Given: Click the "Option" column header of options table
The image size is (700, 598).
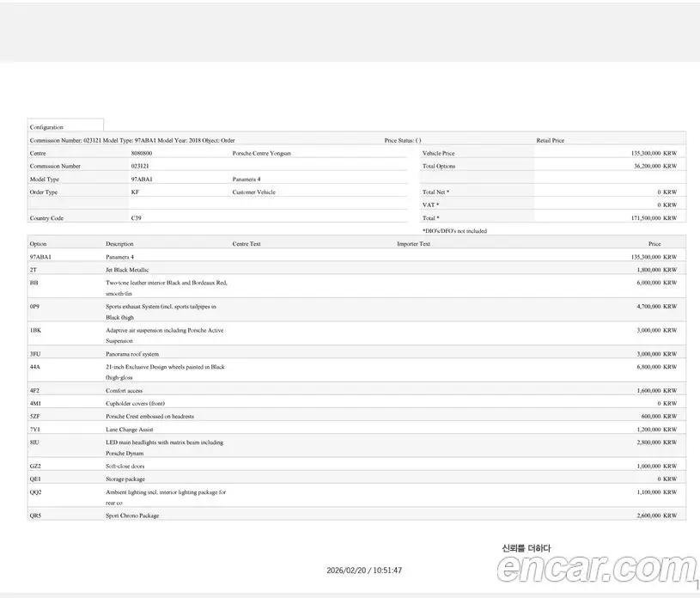Looking at the screenshot, I should coord(38,244).
